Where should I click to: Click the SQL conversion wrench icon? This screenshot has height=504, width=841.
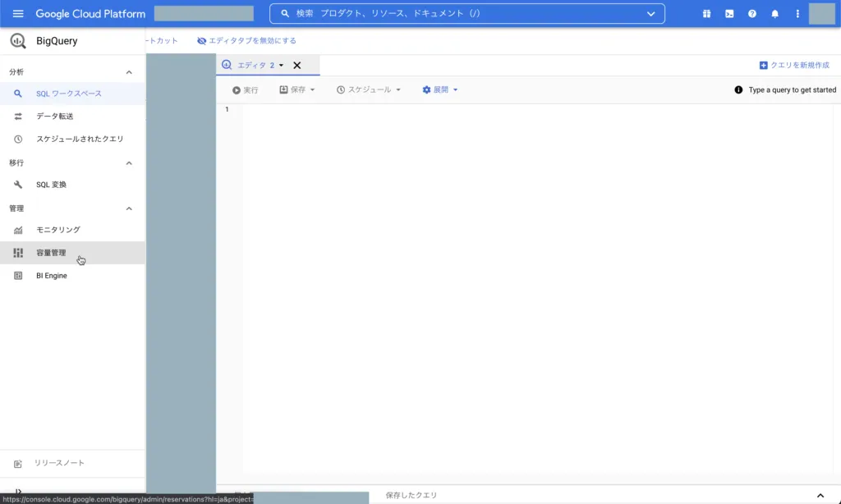pyautogui.click(x=18, y=185)
